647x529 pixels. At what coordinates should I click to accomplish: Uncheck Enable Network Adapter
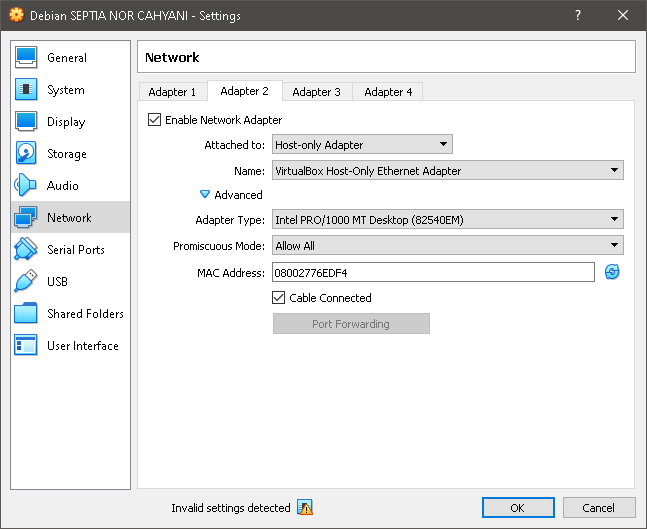click(154, 120)
